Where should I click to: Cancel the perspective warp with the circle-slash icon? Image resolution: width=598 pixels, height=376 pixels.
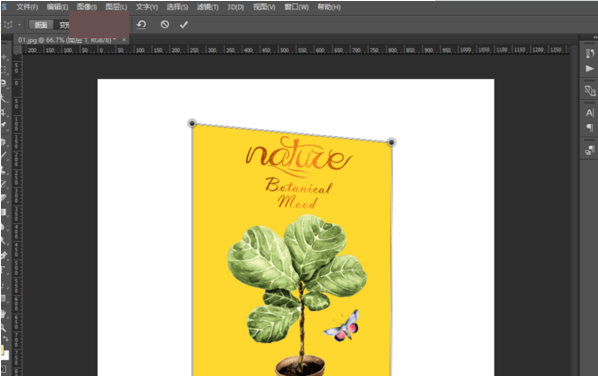[165, 25]
